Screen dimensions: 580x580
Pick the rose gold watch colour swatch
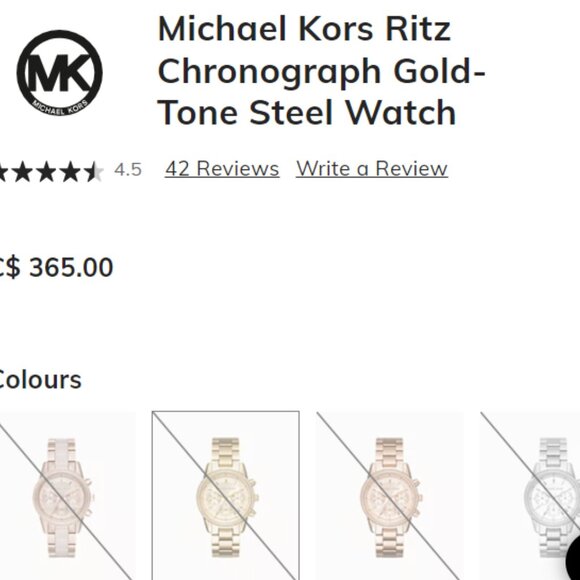tap(390, 496)
